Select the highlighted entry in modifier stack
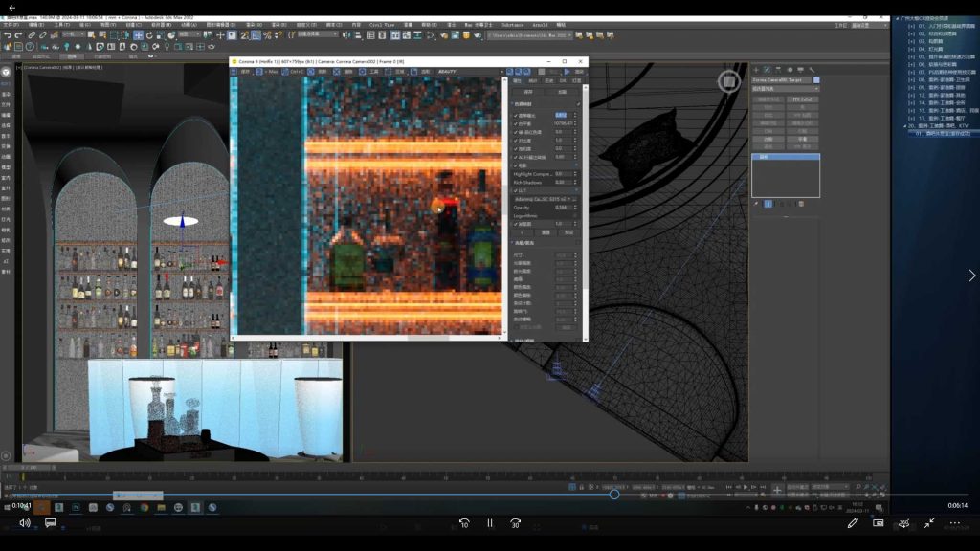The image size is (980, 551). tap(785, 157)
